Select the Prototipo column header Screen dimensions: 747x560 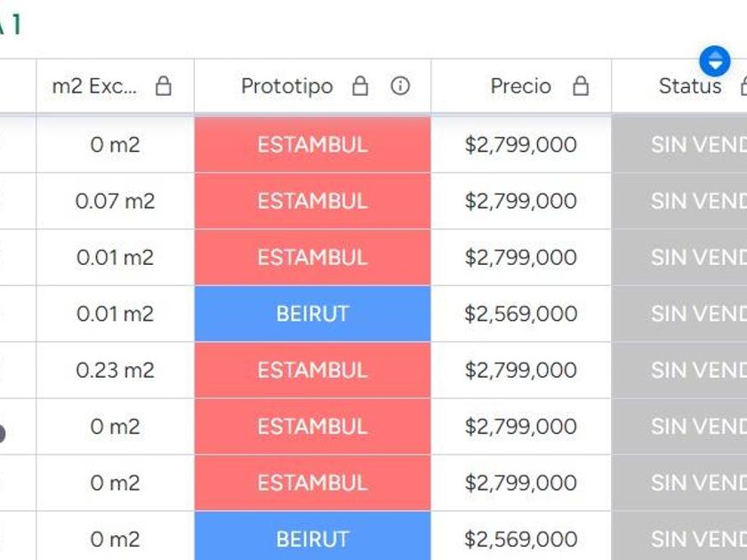click(x=286, y=86)
